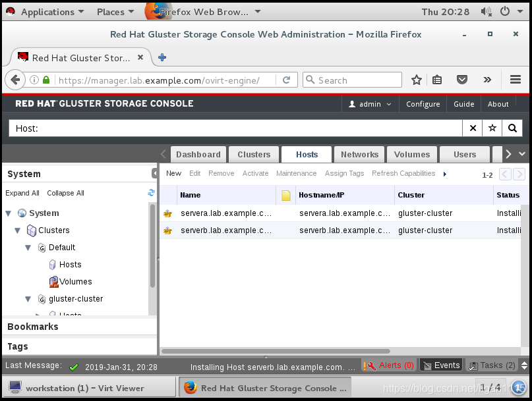Open Firefox bookmarks library icon
The width and height of the screenshot is (532, 401).
(437, 80)
